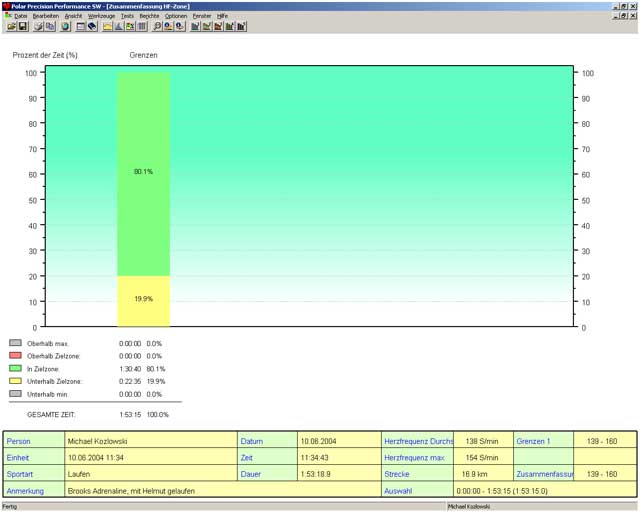Viewport: 640px width, 513px height.
Task: Click the Prozent der Zeit (%) axis label
Action: (x=45, y=55)
